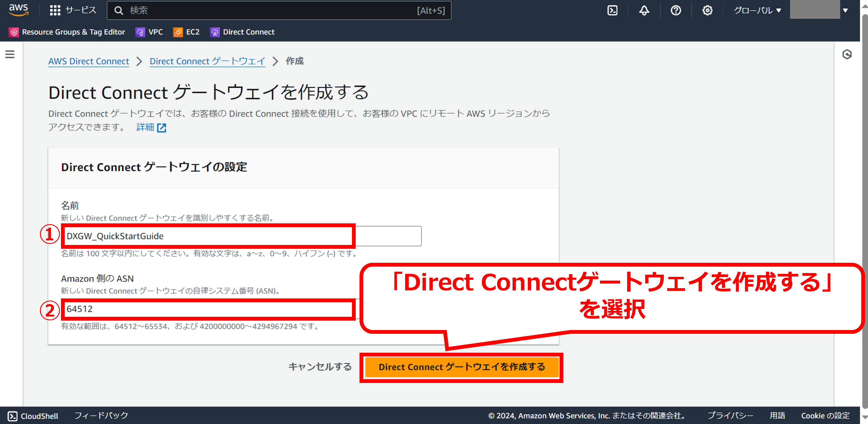Image resolution: width=868 pixels, height=424 pixels.
Task: Expand the グローバル region dropdown
Action: tap(757, 11)
